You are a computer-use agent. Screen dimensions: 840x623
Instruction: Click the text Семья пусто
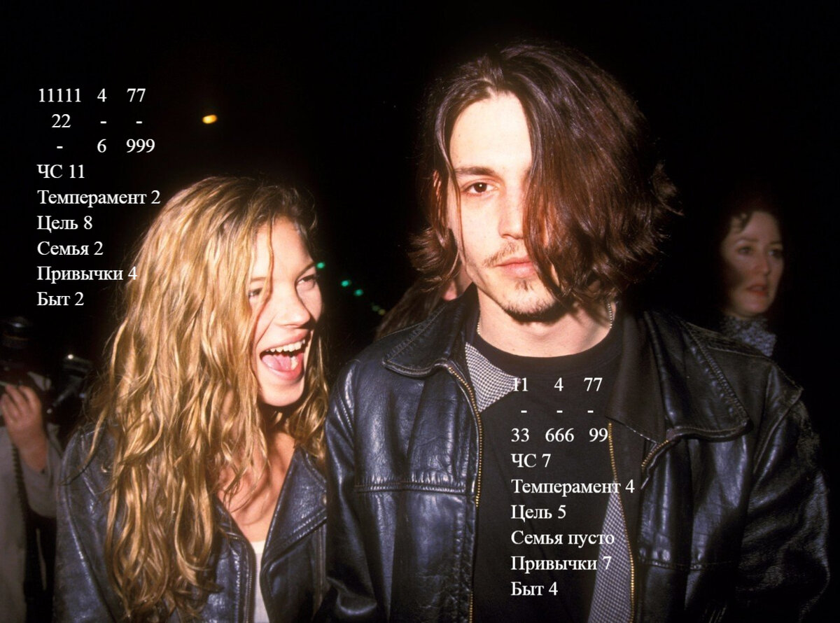[x=563, y=538]
